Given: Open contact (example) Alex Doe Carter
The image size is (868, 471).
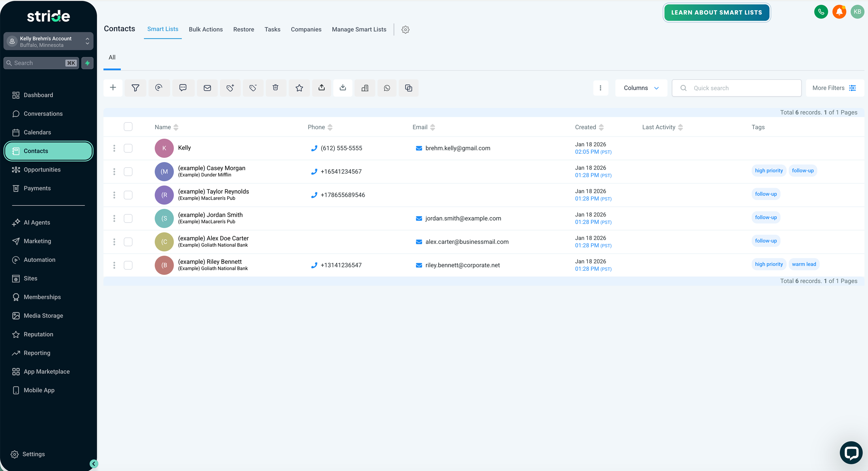Looking at the screenshot, I should click(213, 238).
